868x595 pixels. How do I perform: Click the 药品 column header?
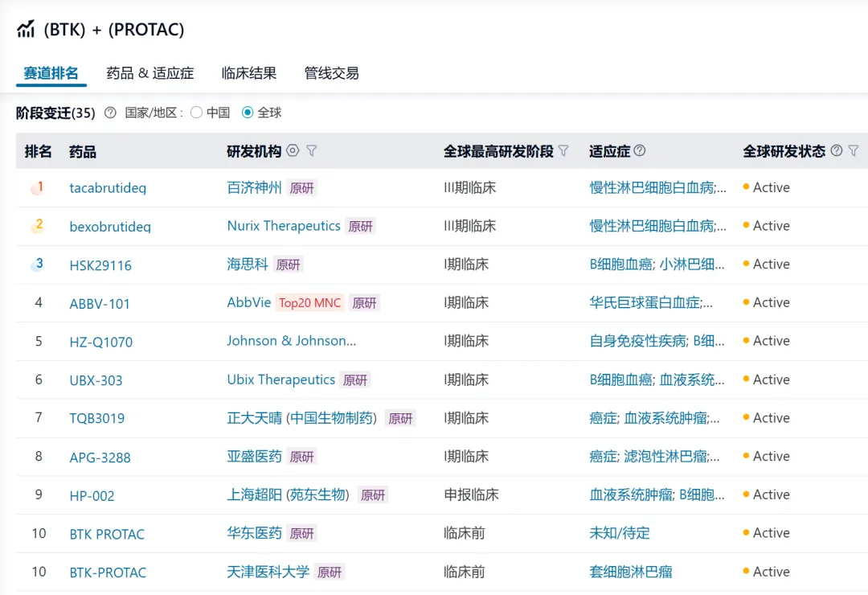[83, 151]
